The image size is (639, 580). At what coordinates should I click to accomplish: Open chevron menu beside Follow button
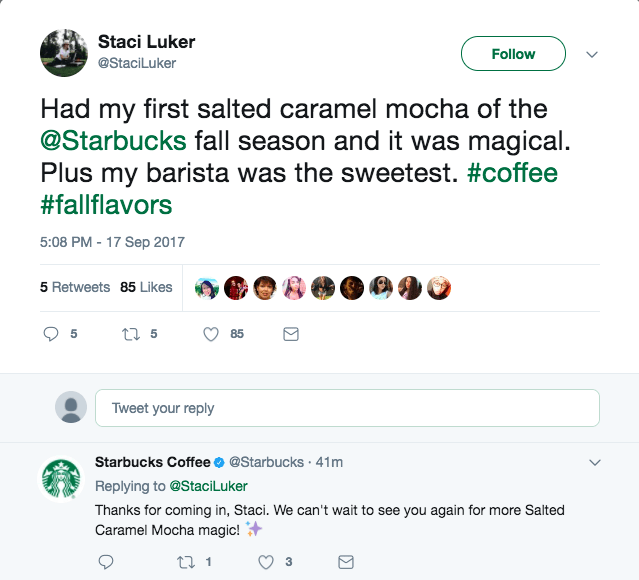(591, 54)
